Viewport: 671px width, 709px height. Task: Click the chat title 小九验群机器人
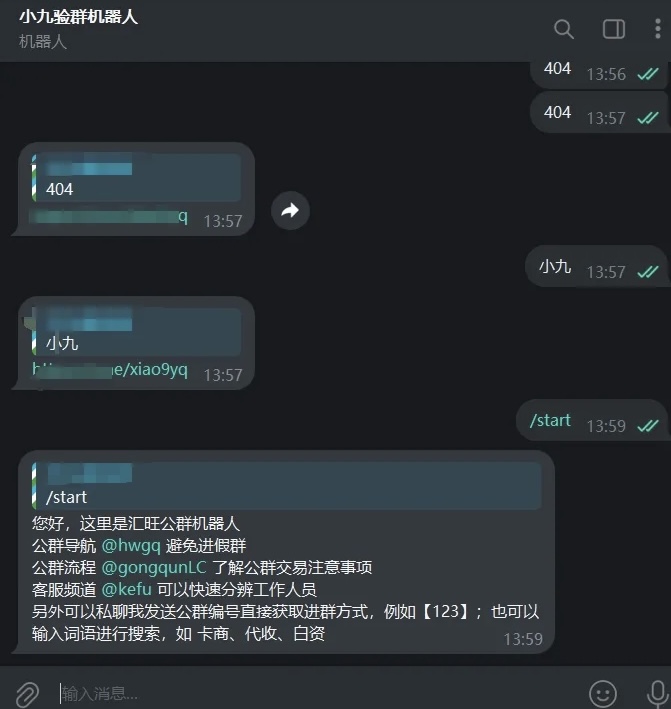(x=78, y=17)
